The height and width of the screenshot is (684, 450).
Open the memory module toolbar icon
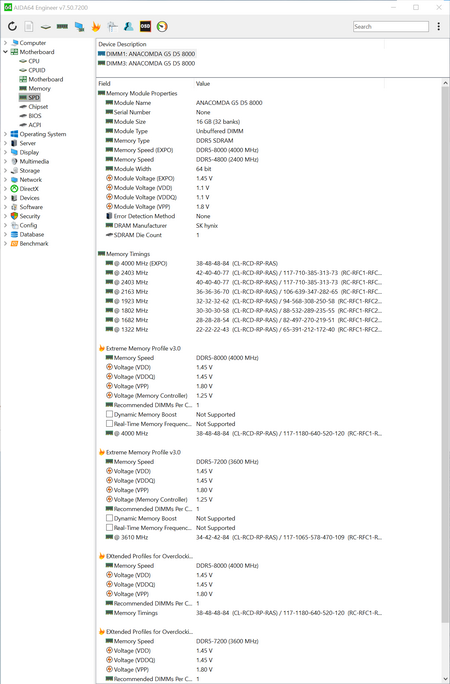[62, 27]
